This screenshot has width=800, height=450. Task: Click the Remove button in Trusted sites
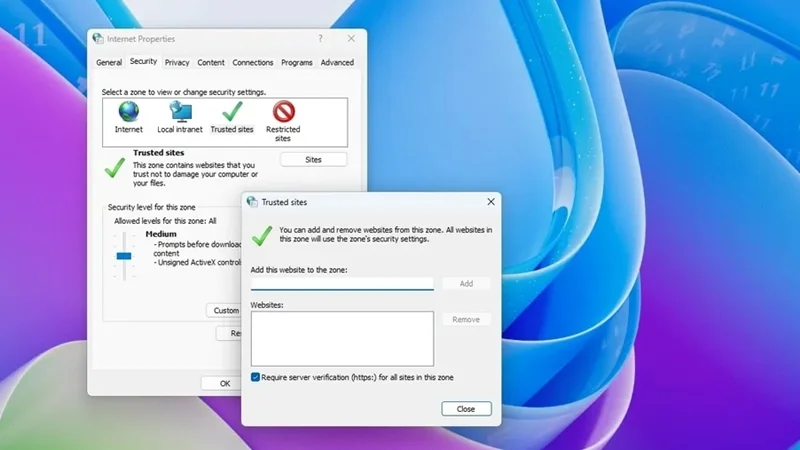[x=466, y=319]
